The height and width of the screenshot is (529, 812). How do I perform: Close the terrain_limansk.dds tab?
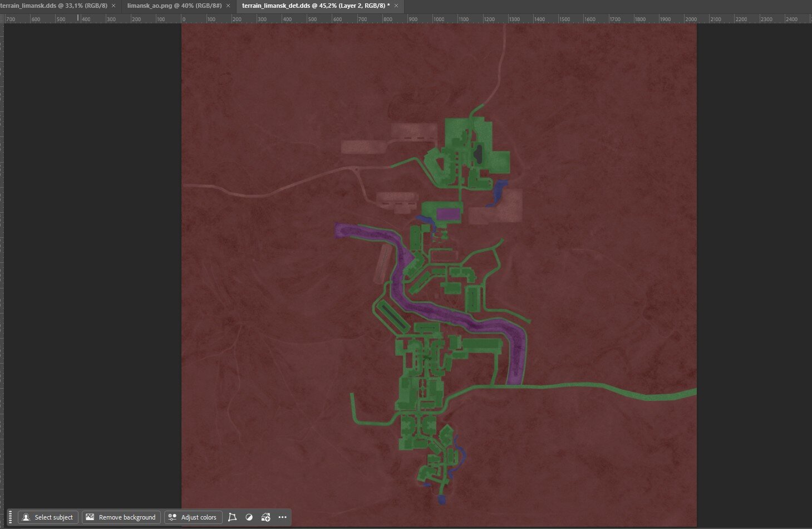point(114,6)
